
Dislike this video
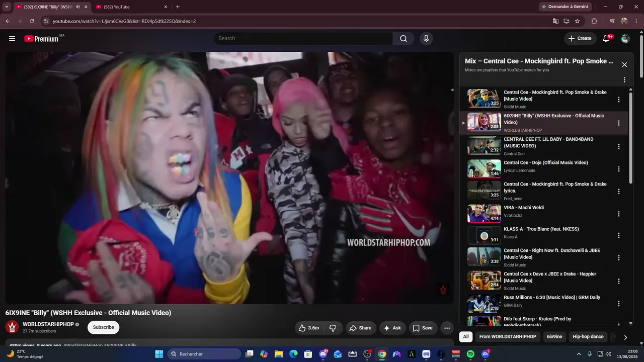[x=333, y=328]
